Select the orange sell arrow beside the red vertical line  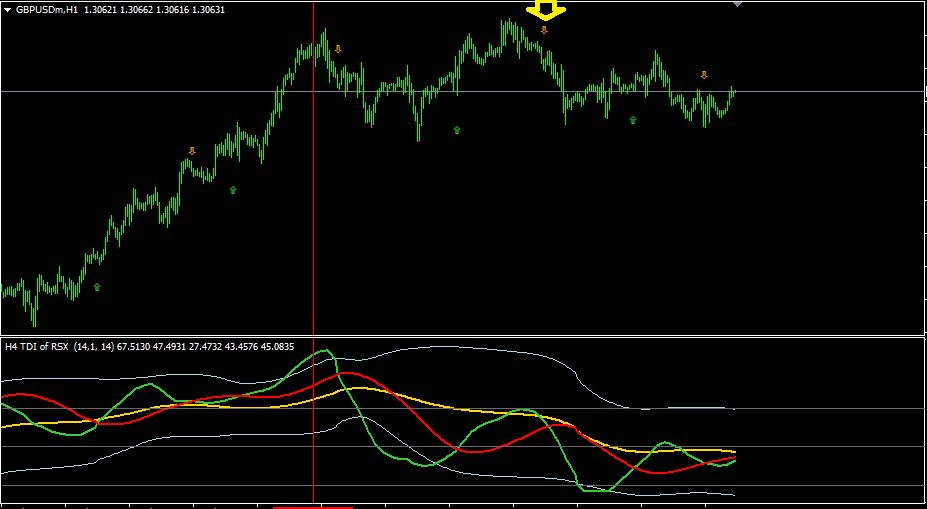(x=338, y=49)
